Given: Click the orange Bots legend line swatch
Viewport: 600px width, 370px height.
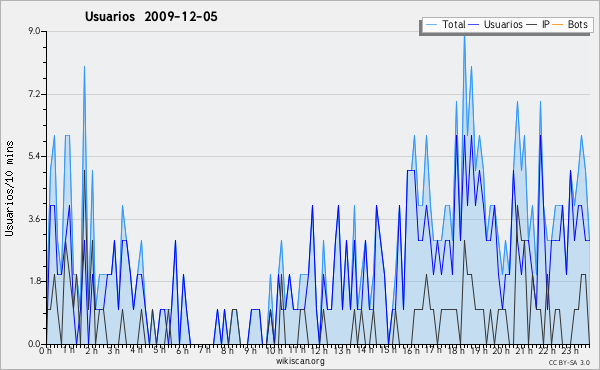Looking at the screenshot, I should pos(558,25).
